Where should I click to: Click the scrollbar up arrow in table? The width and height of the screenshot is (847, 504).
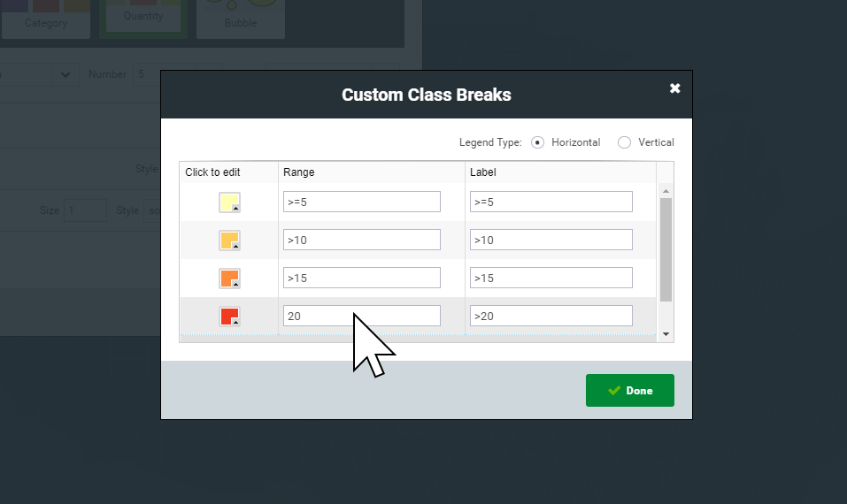pos(666,191)
